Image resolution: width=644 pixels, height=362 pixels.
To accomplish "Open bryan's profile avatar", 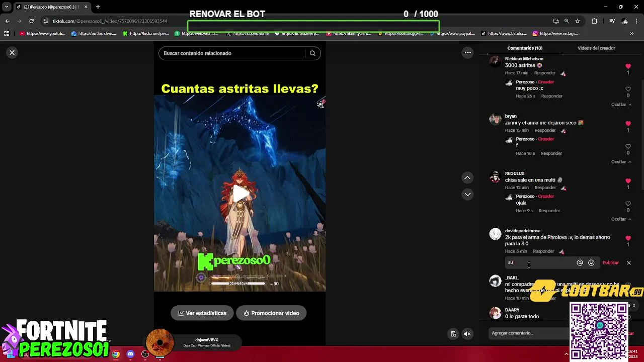I will coord(496,119).
